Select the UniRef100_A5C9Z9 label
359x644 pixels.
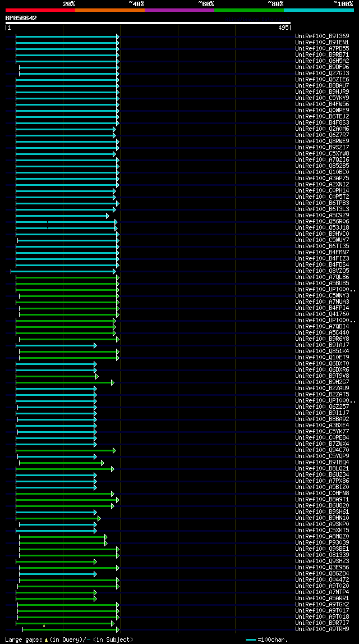coord(322,215)
